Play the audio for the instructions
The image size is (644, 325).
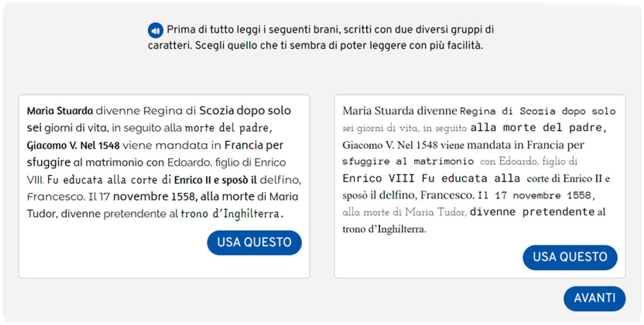155,31
